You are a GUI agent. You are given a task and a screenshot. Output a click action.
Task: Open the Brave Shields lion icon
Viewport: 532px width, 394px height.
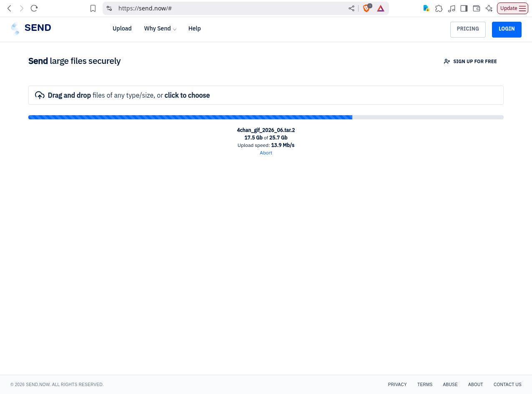[366, 8]
